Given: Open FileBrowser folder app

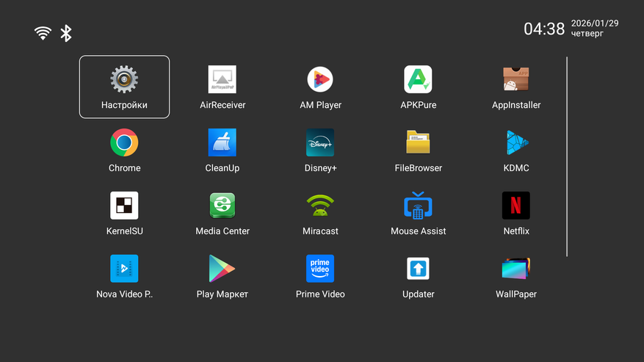Looking at the screenshot, I should 418,142.
